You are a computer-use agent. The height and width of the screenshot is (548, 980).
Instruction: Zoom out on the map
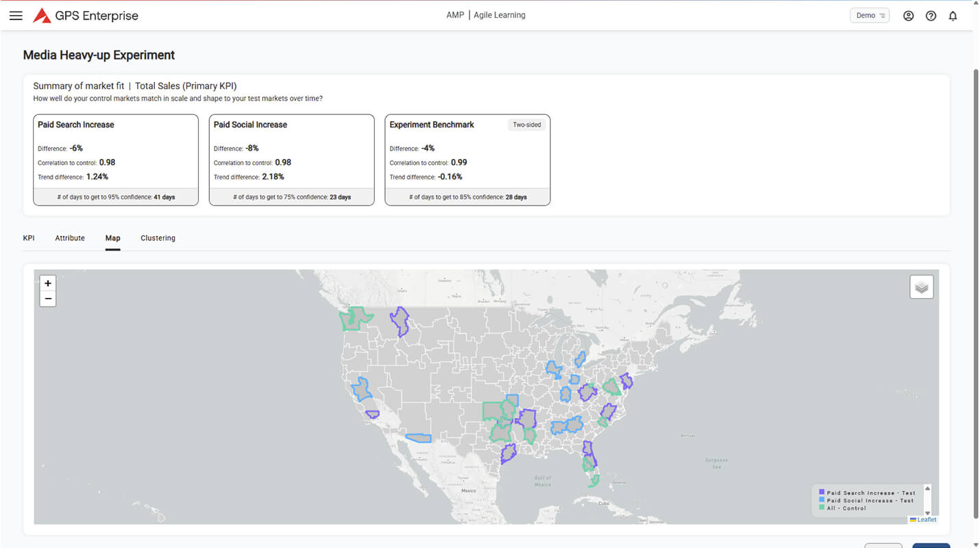coord(48,299)
